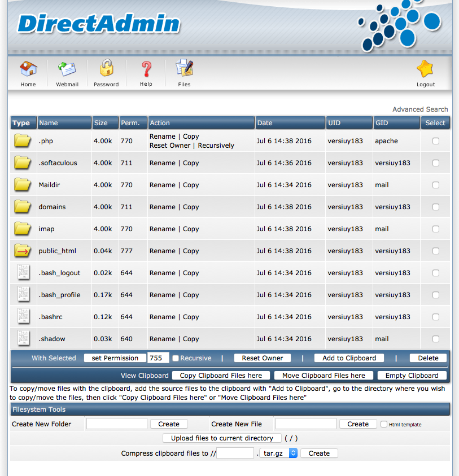Image resolution: width=459 pixels, height=476 pixels.
Task: Focus the compress archive filename field
Action: (235, 453)
